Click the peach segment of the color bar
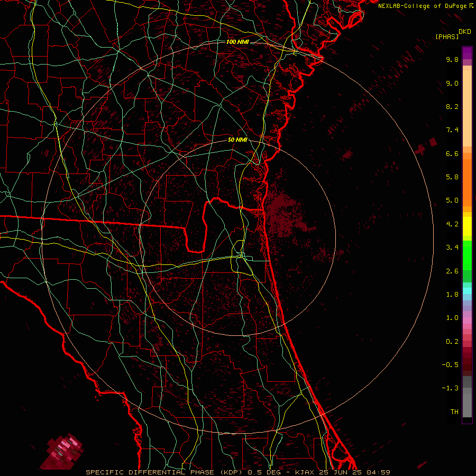The image size is (476, 476). click(467, 108)
